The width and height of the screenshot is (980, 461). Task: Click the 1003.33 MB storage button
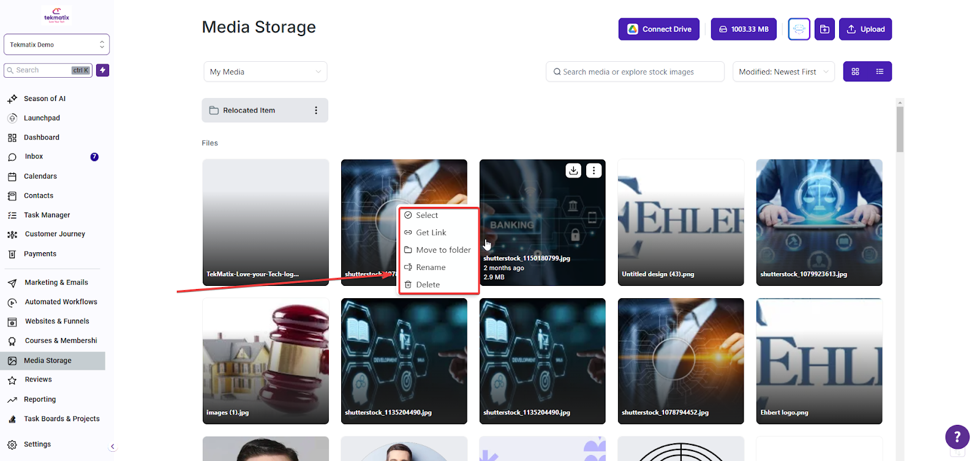click(x=744, y=29)
